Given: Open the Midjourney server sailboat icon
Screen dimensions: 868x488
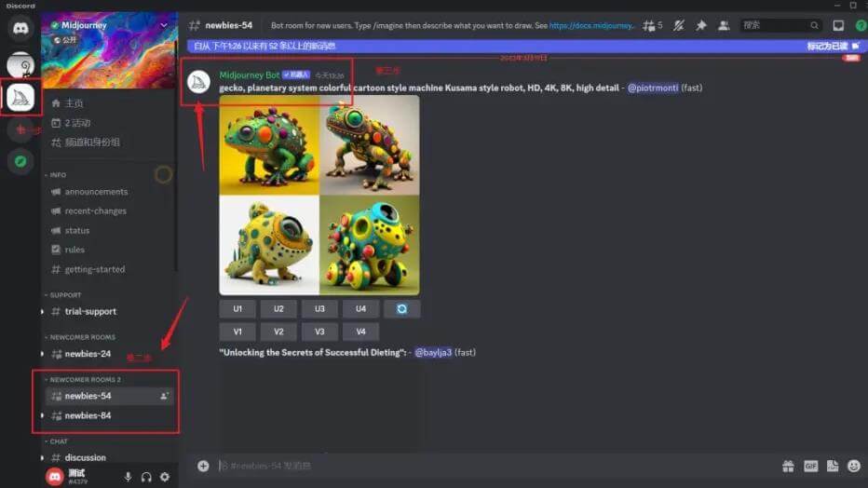Looking at the screenshot, I should point(20,97).
